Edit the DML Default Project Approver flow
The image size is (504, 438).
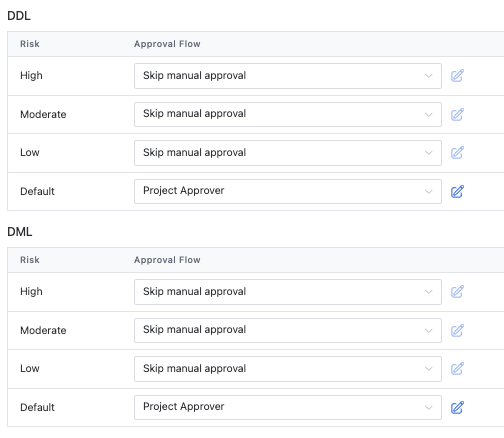point(457,407)
